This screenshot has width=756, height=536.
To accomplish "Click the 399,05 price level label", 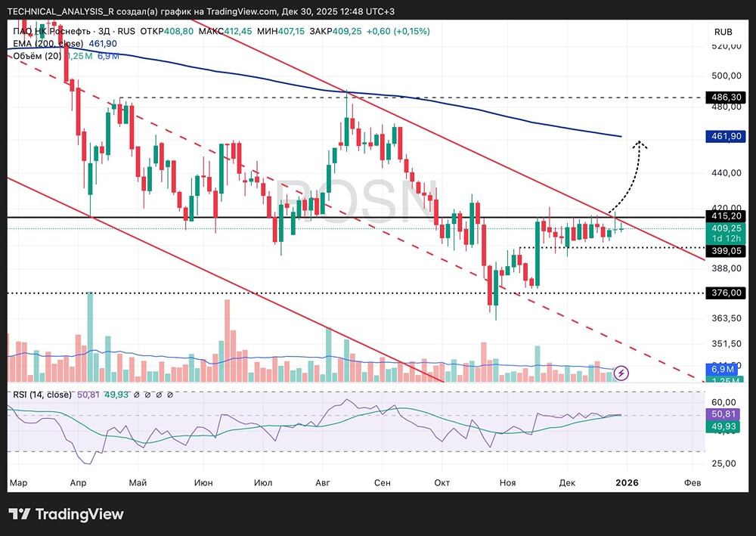I will pyautogui.click(x=726, y=251).
